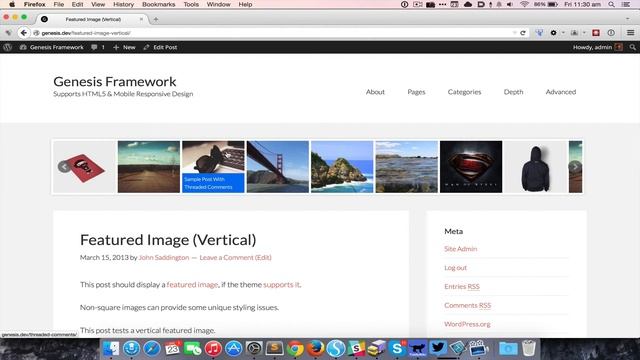Screen dimensions: 640x360
Task: Click the John Saddington author link
Action: click(x=164, y=258)
